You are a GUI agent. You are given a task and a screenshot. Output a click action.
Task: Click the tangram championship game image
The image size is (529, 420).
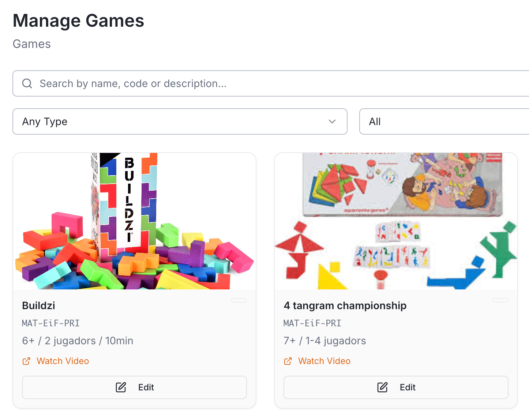pyautogui.click(x=396, y=221)
